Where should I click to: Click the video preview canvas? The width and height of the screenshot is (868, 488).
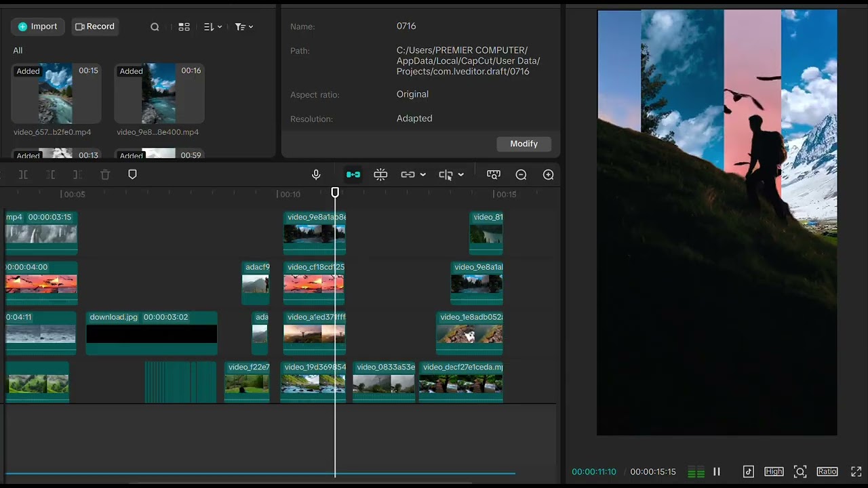717,222
